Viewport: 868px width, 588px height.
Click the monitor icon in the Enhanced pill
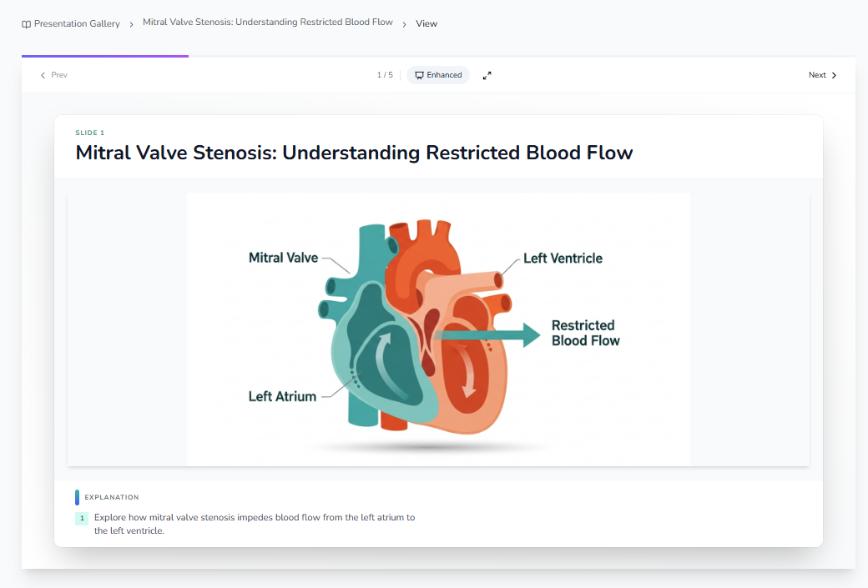[420, 75]
